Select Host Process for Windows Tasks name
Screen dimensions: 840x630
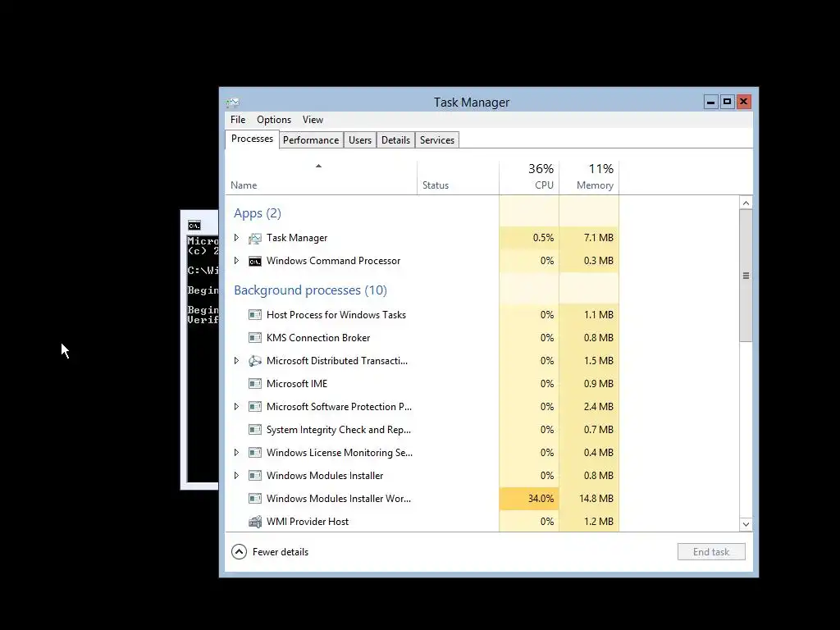click(x=336, y=315)
